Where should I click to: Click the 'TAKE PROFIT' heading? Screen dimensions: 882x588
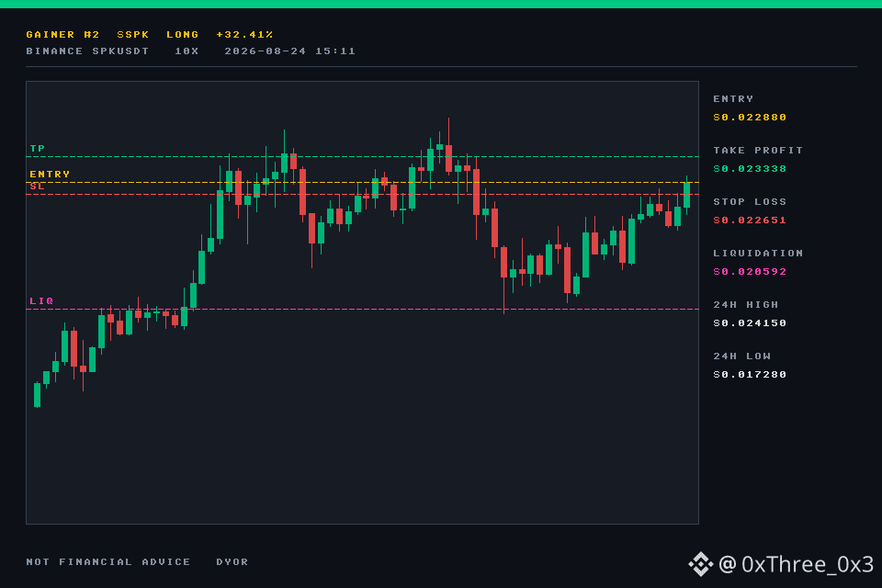758,151
